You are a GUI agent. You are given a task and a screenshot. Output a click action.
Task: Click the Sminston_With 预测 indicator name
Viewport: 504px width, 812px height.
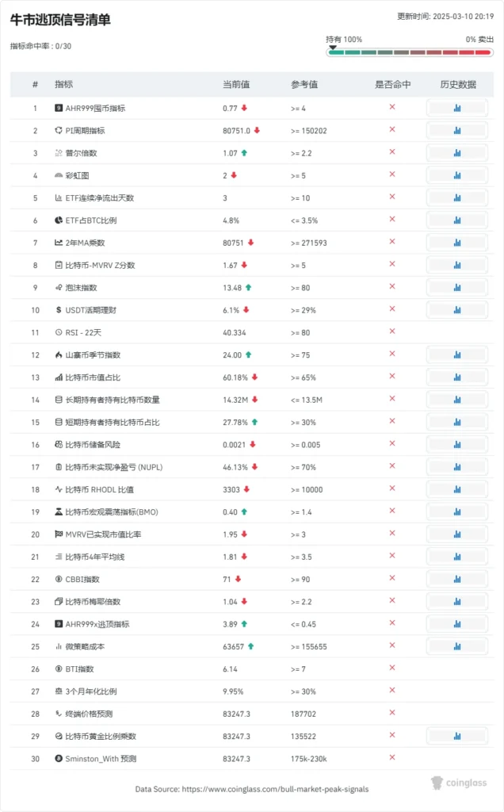point(101,759)
